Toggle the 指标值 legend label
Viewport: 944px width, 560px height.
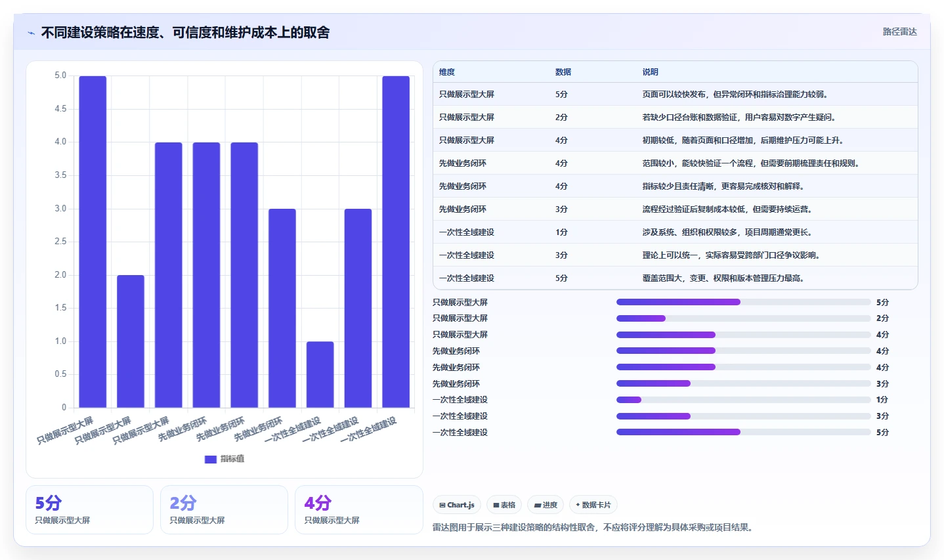232,459
